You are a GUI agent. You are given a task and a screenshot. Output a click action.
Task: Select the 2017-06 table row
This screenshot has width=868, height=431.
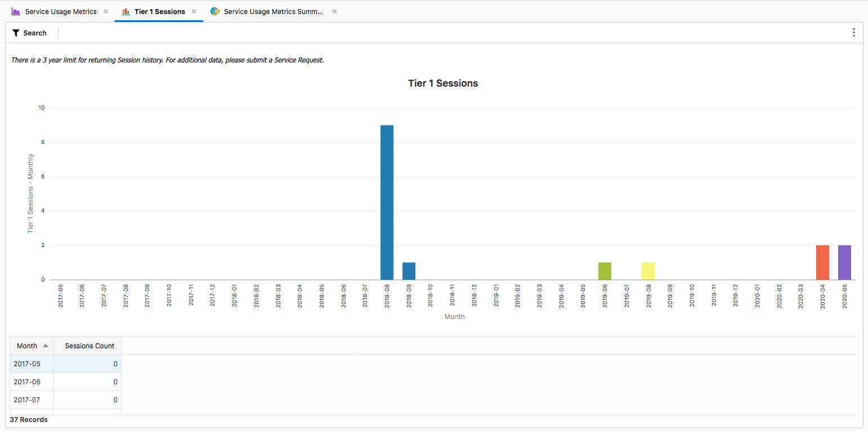65,382
